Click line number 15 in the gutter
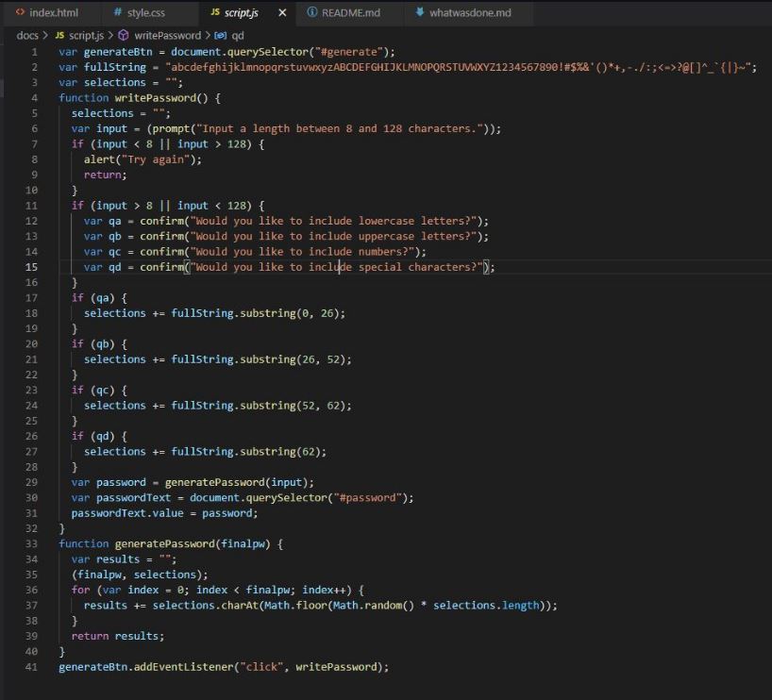Screen dimensions: 772x700 pyautogui.click(x=31, y=267)
